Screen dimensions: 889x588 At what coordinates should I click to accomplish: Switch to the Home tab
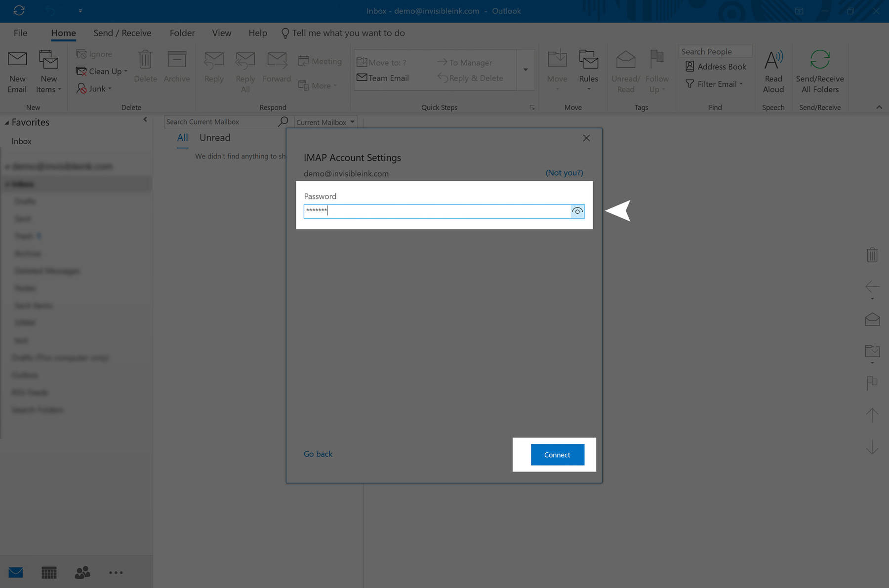[64, 33]
